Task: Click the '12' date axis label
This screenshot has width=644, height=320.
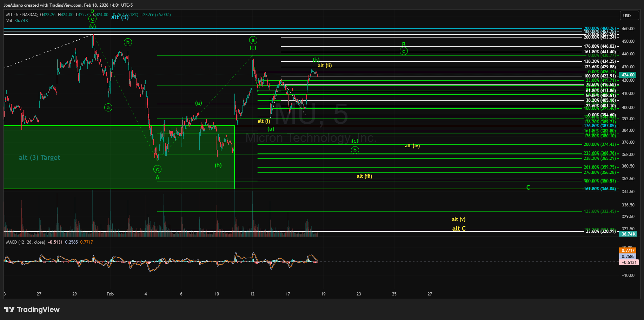Action: click(252, 294)
